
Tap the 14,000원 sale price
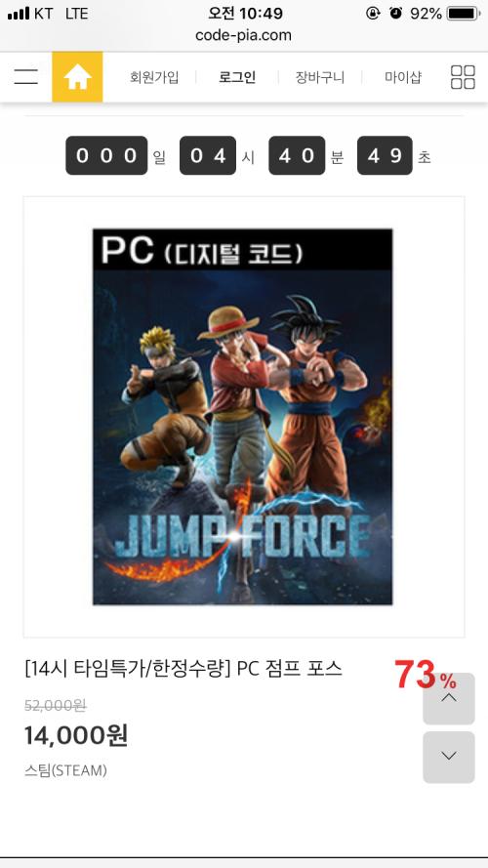pyautogui.click(x=76, y=735)
